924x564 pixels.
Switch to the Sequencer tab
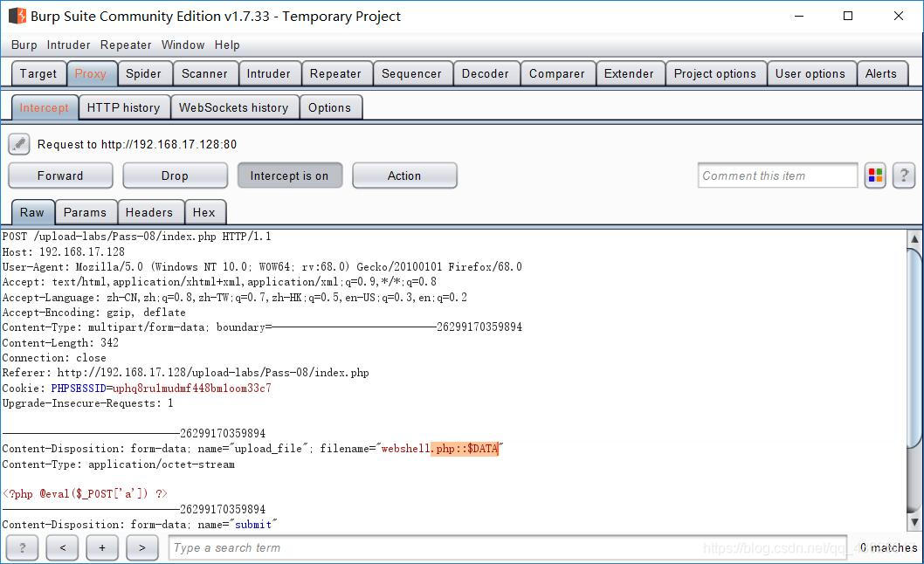pyautogui.click(x=411, y=73)
